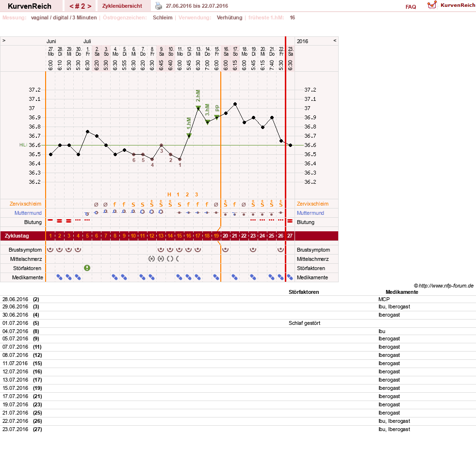The width and height of the screenshot is (476, 466).
Task: Click the KurvenReich text link at top right
Action: tap(458, 5)
